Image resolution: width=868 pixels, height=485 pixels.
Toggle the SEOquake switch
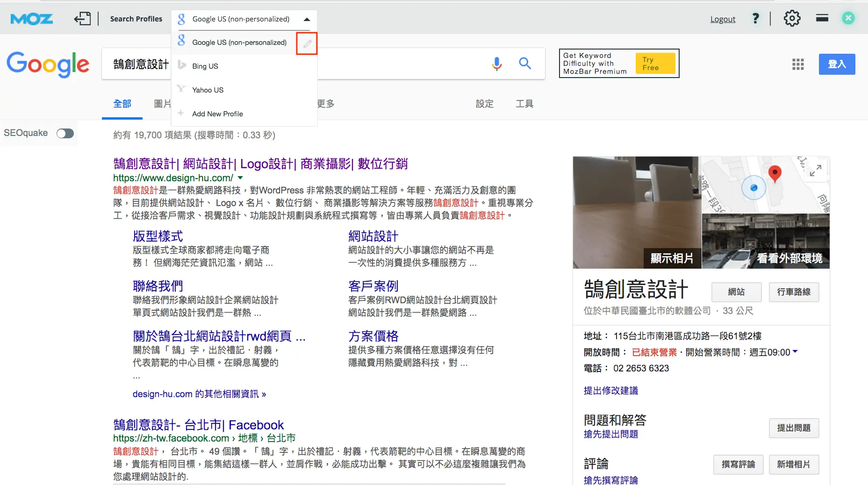(65, 134)
